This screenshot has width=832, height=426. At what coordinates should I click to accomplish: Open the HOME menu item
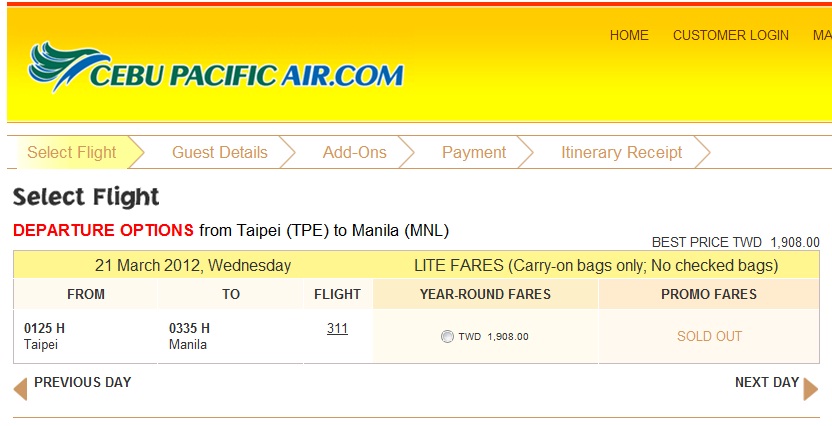click(x=629, y=35)
